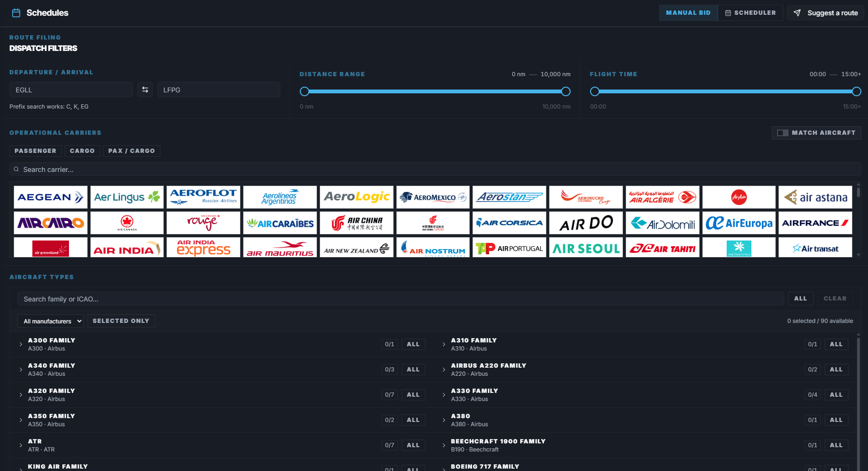Focus the arrival airport LFPG field
Viewport: 868px width, 471px height.
click(x=219, y=90)
